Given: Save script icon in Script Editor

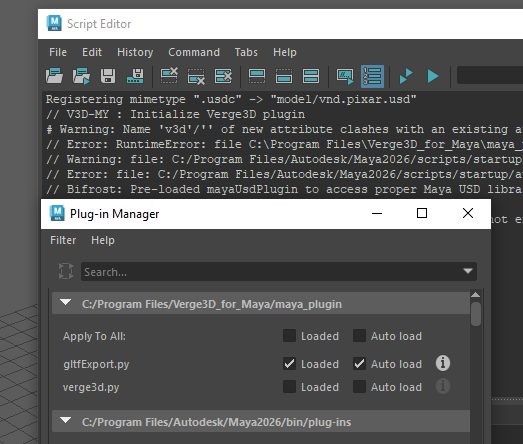Looking at the screenshot, I should pos(108,76).
